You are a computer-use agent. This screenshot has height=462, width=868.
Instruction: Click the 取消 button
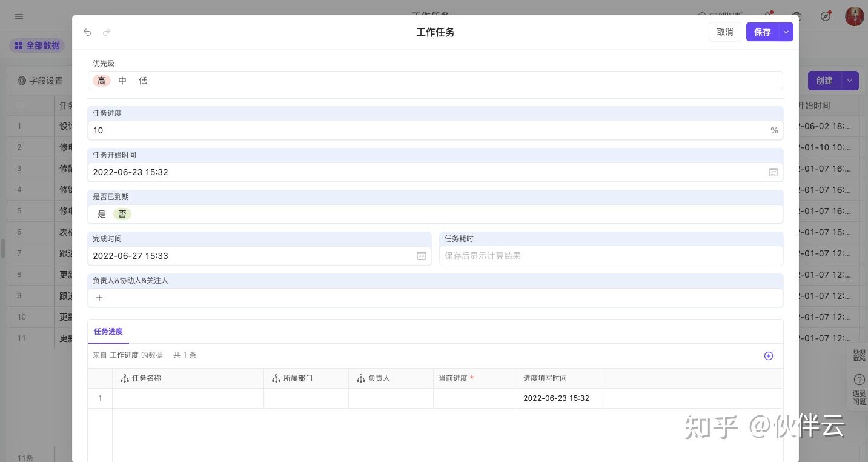(x=724, y=32)
